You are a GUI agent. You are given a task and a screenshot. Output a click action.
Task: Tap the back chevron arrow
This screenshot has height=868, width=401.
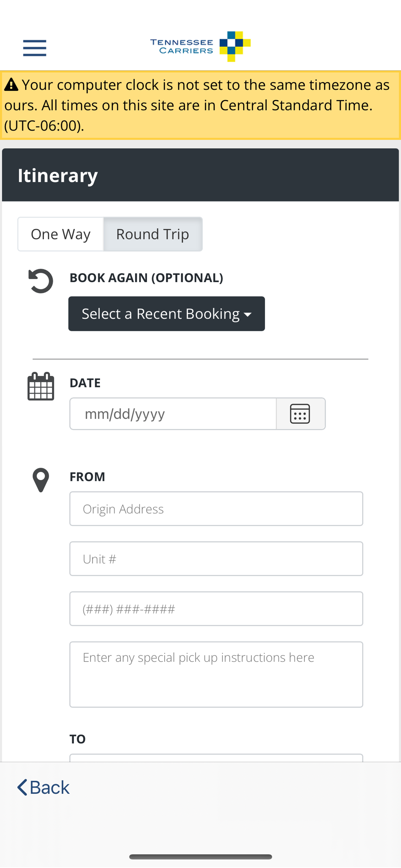tap(22, 788)
